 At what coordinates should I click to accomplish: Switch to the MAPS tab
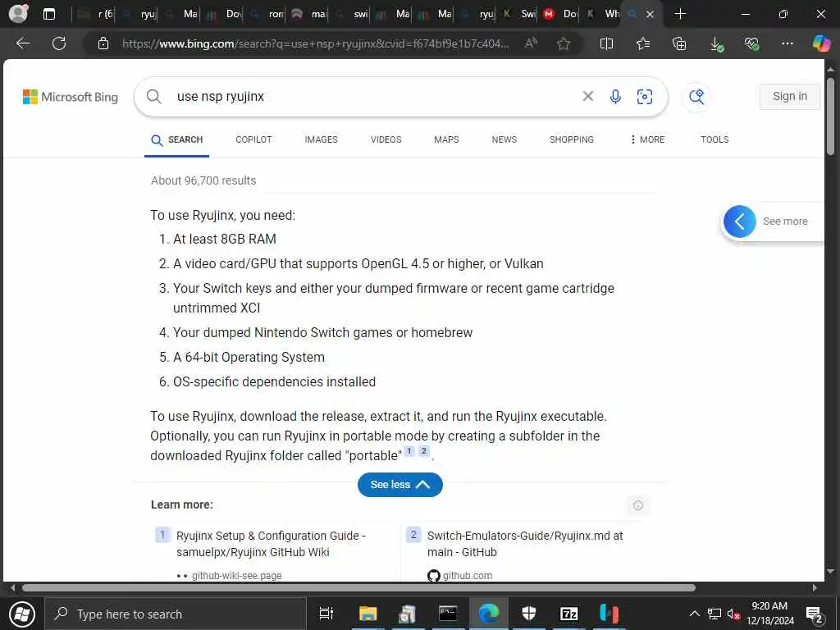(x=446, y=139)
